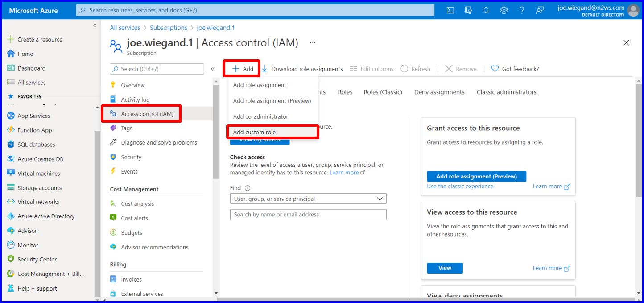This screenshot has height=303, width=644.
Task: Open Virtual machines favorite
Action: (33, 174)
